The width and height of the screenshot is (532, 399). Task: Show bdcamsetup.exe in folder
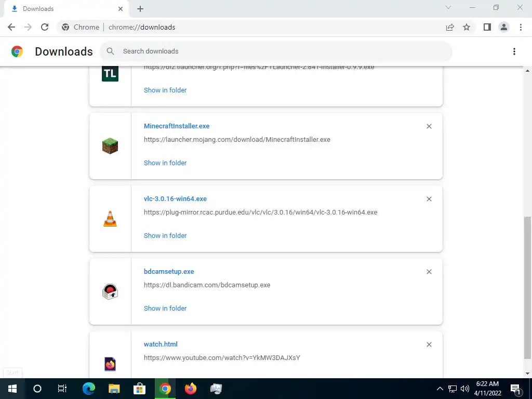coord(165,309)
